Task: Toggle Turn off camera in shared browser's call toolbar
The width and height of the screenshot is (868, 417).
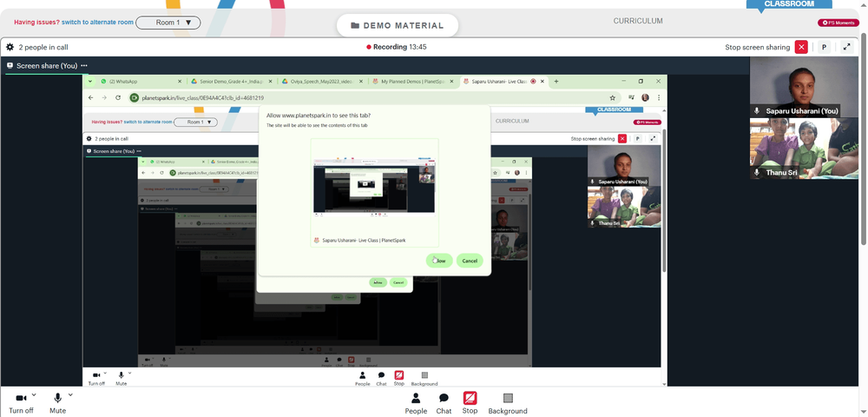Action: pos(96,378)
